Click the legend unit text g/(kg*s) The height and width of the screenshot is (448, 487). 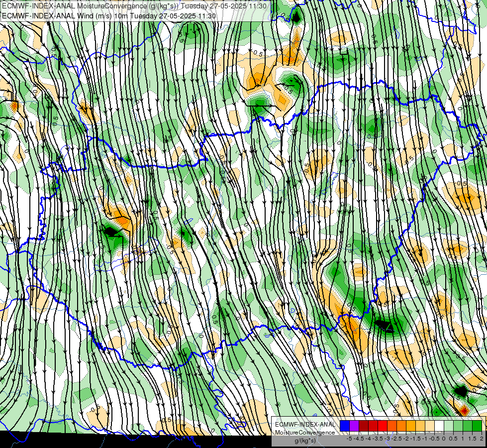tap(305, 441)
